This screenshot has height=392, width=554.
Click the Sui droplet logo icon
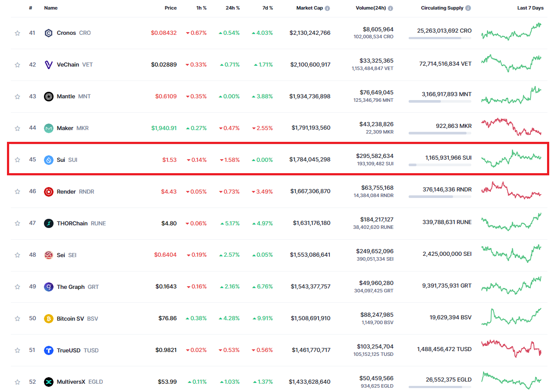click(49, 160)
